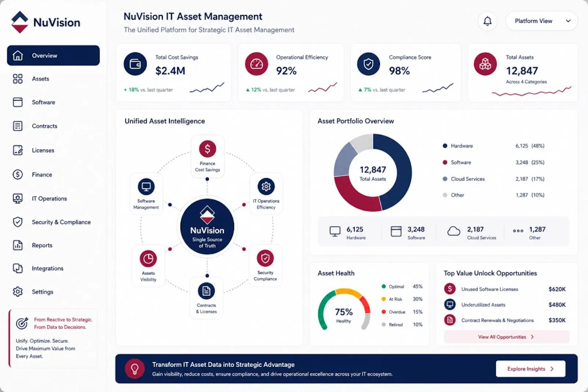Click the Retired 10% entry
Screen dimensions: 588x392
point(402,325)
